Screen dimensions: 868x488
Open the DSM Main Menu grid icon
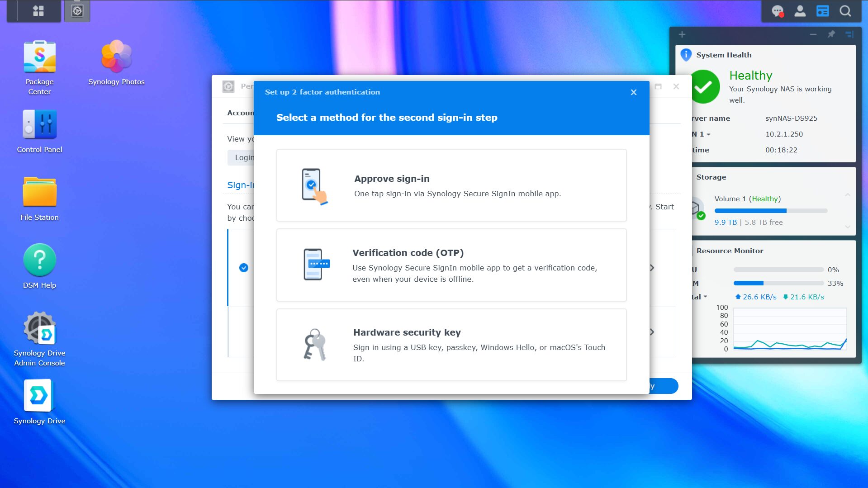coord(38,11)
